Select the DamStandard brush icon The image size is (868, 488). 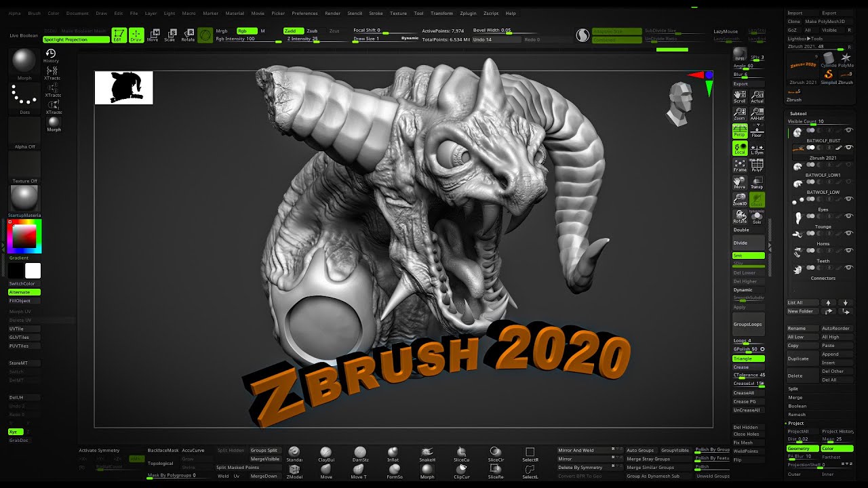(360, 454)
